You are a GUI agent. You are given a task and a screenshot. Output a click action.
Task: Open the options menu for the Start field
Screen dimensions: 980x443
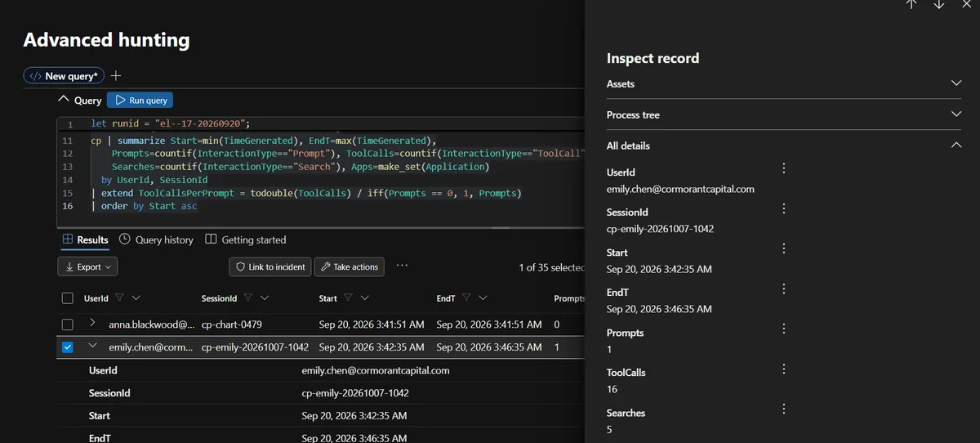click(784, 248)
